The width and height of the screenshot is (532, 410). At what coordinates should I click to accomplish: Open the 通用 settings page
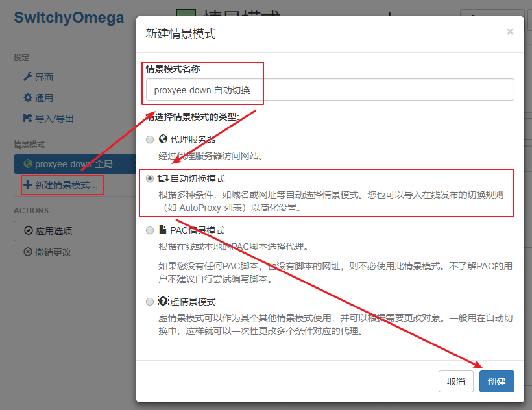[x=43, y=98]
